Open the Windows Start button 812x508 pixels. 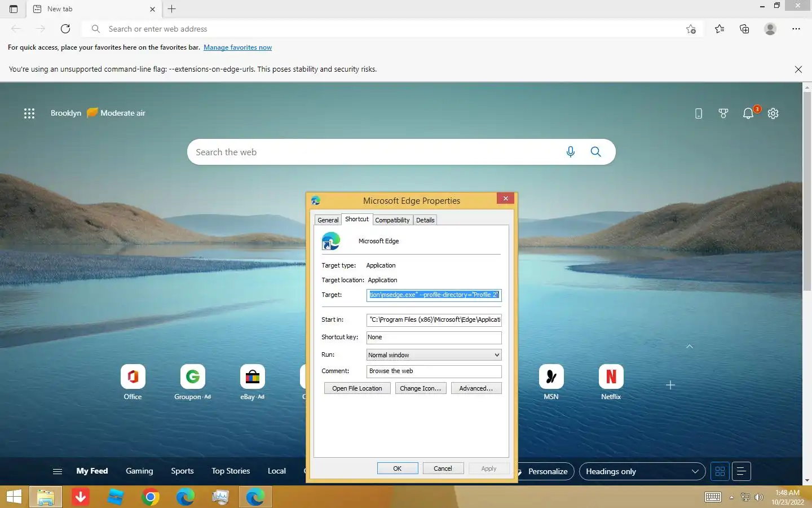pyautogui.click(x=14, y=497)
